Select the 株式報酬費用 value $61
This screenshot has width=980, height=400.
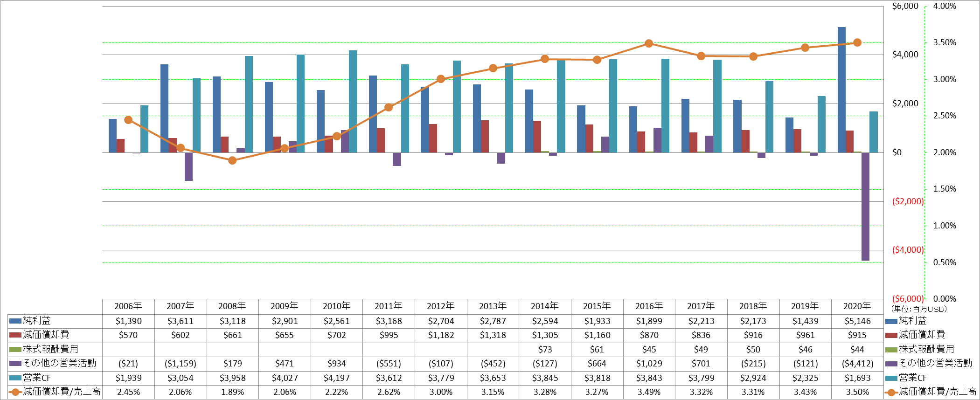tap(597, 350)
